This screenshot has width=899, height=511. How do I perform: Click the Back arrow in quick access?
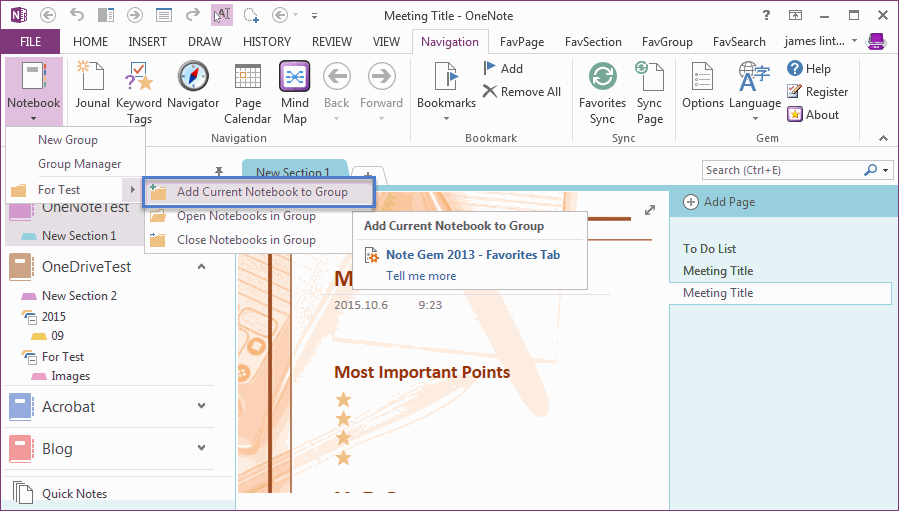pos(48,15)
